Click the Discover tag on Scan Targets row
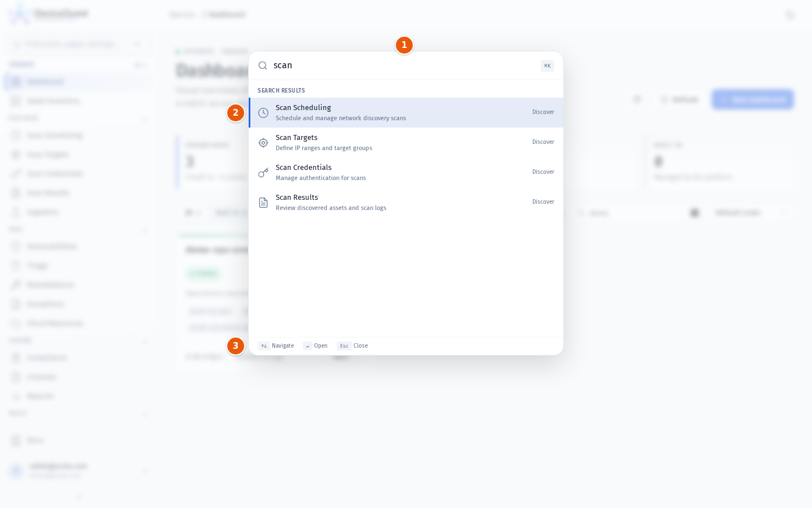812x508 pixels. [x=543, y=142]
